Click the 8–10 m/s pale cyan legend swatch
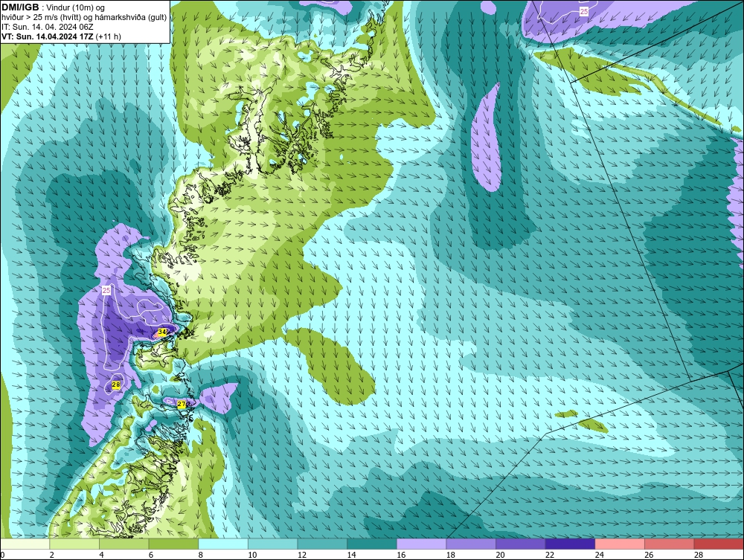744x560 pixels. pos(223,544)
